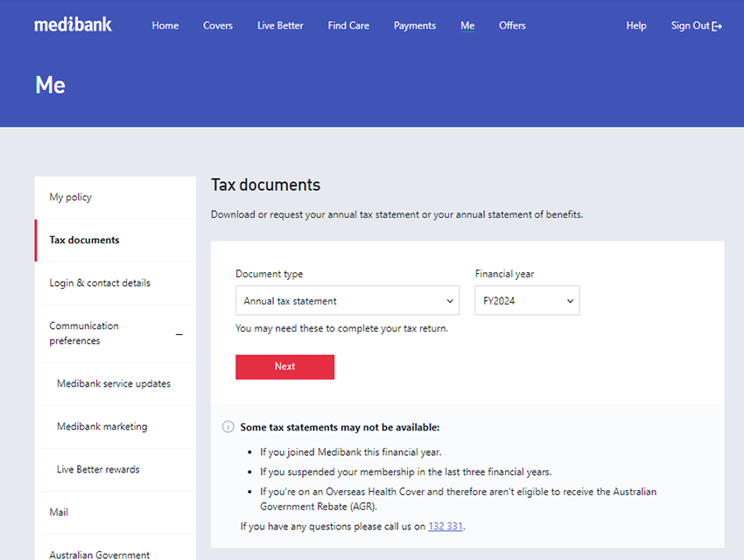The image size is (744, 560).
Task: Click the 'If you joined Medibank' bullet
Action: [351, 452]
